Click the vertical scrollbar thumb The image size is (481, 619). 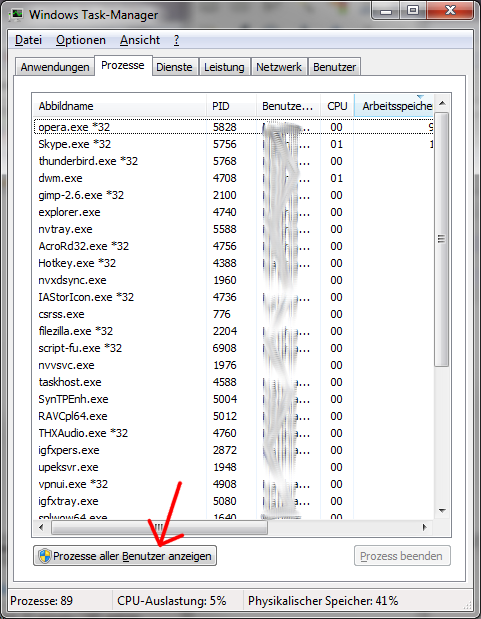click(442, 239)
